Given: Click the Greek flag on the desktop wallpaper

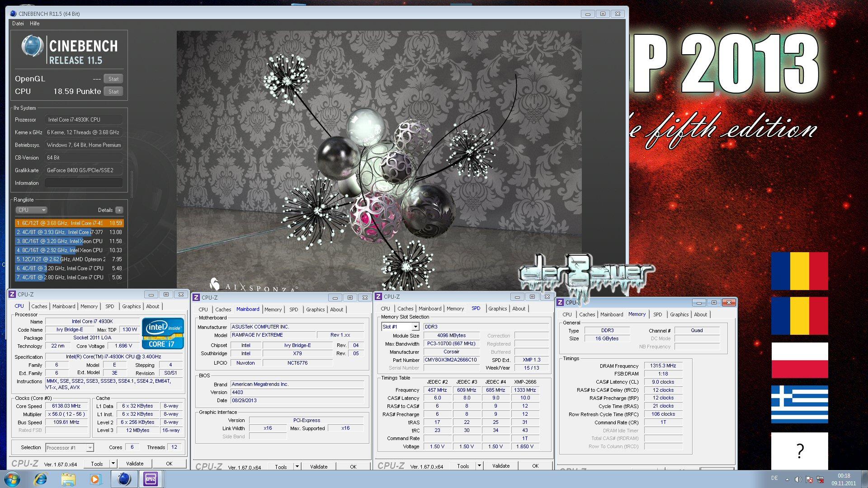Looking at the screenshot, I should (x=799, y=404).
